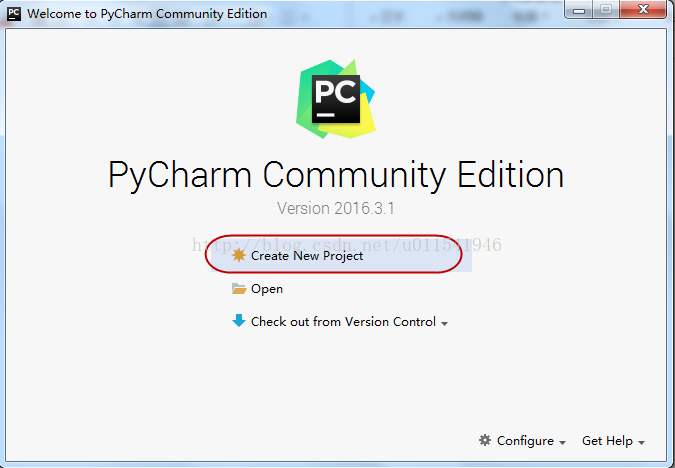Open the Configure menu text
Image resolution: width=675 pixels, height=468 pixels.
pos(525,441)
